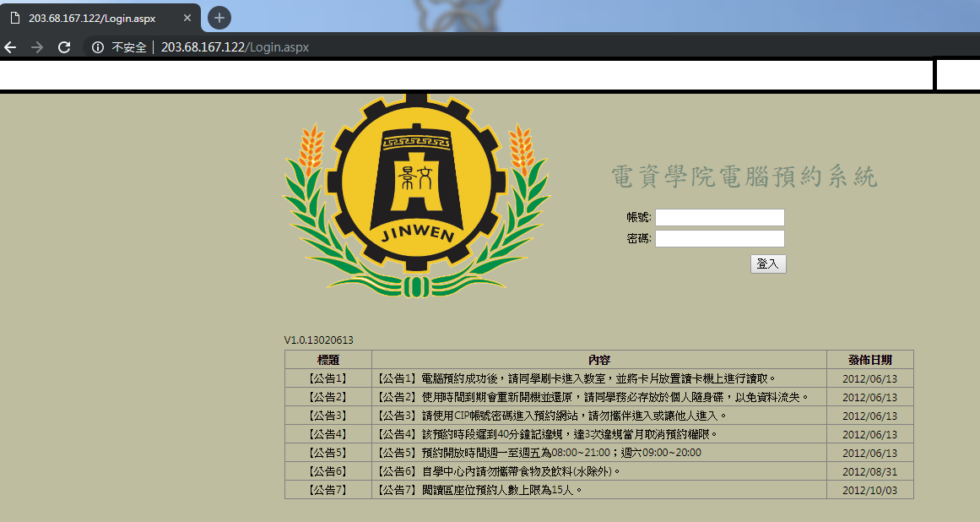Select the 【公告4】 title cell
The image size is (980, 522).
pos(328,434)
